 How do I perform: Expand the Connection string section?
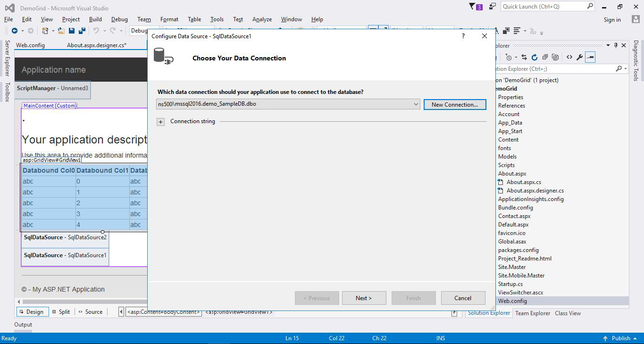(160, 122)
